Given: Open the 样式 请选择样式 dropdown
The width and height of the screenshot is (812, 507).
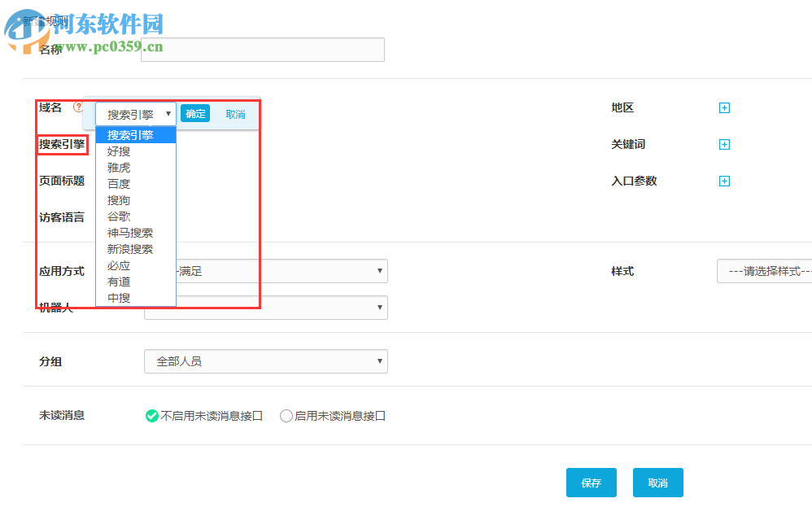Looking at the screenshot, I should point(763,271).
